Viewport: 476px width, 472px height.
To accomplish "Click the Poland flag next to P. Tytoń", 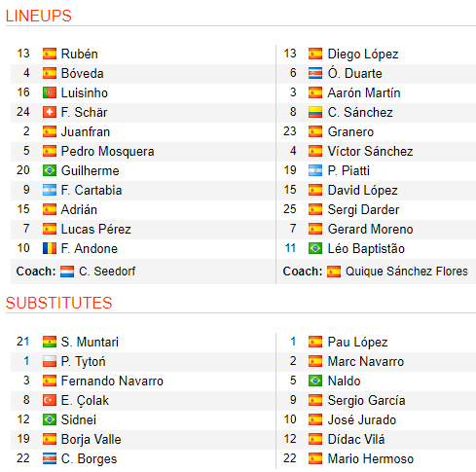I will tap(50, 361).
